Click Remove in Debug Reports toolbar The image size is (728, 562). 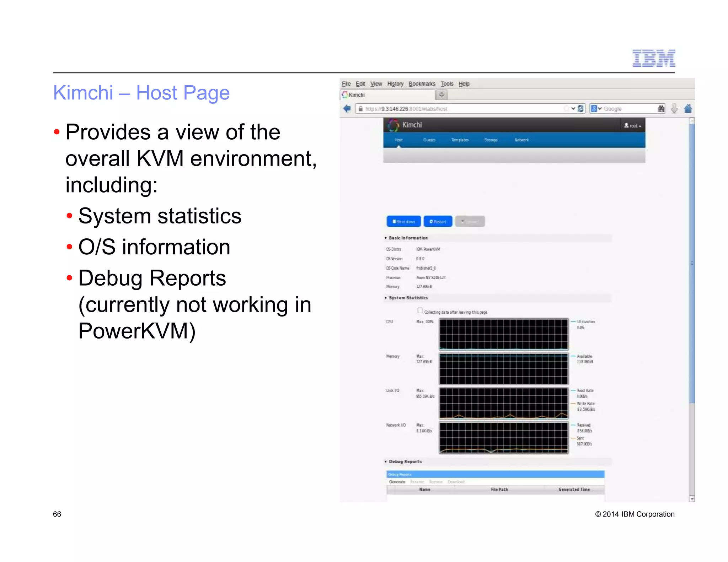tap(436, 482)
